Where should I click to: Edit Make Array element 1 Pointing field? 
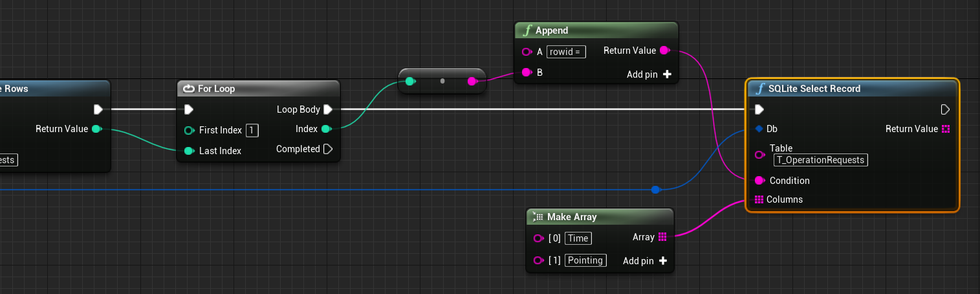pos(585,260)
